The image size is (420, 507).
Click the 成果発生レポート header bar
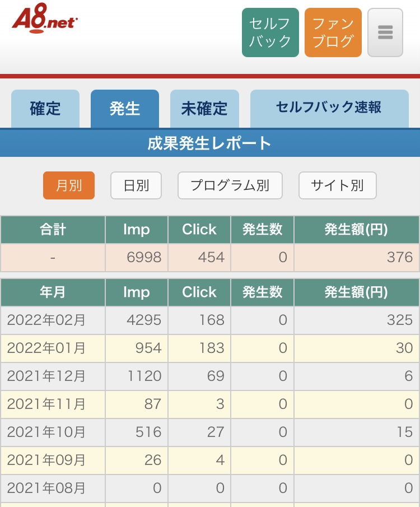(x=210, y=143)
